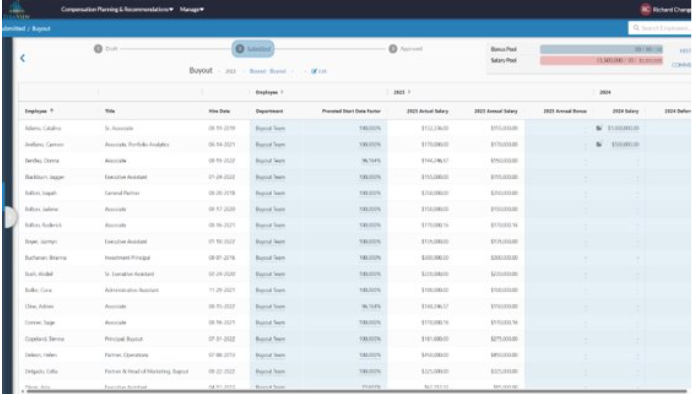Open the Compensation Planning & Recommendations menu
692x394 pixels.
pos(117,9)
